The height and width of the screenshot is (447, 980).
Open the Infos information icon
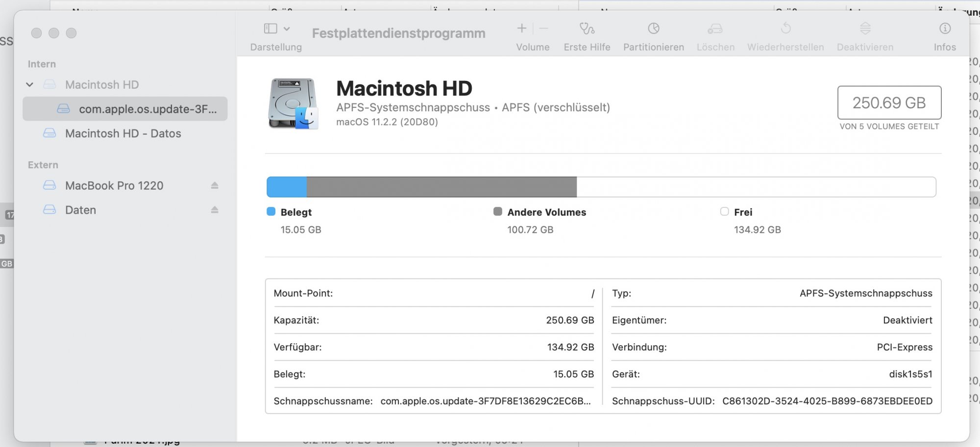(945, 28)
